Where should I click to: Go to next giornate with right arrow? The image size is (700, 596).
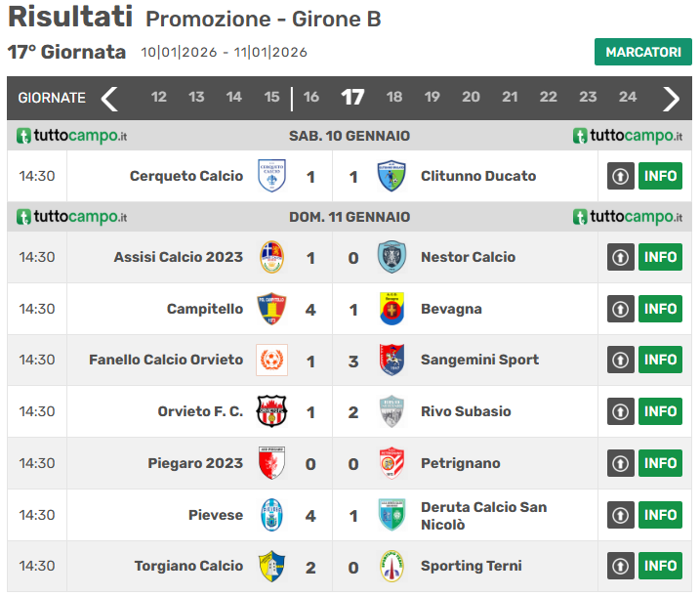(672, 98)
